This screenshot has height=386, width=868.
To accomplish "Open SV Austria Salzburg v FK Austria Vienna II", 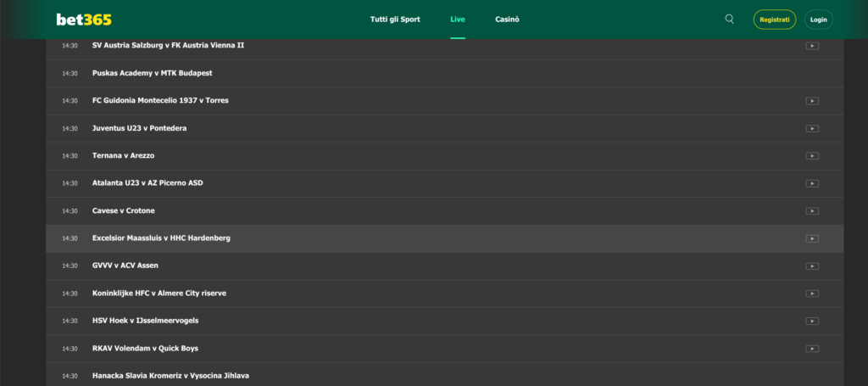I will click(x=169, y=46).
